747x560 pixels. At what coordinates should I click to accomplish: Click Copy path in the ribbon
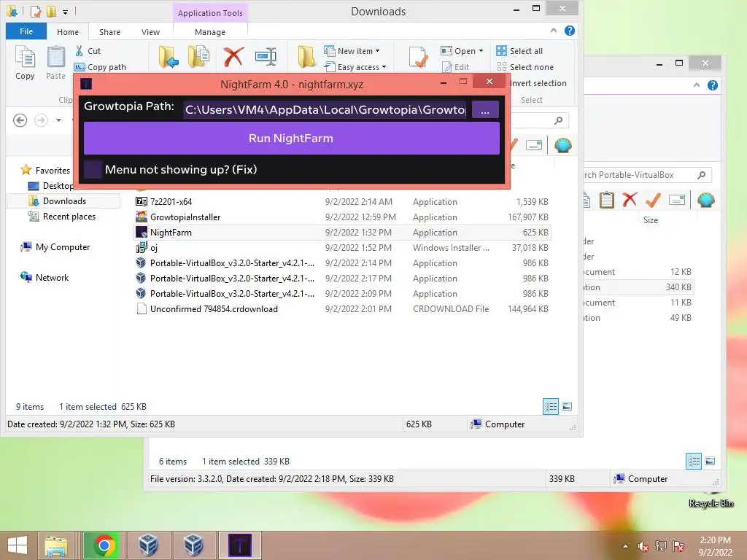[x=100, y=67]
